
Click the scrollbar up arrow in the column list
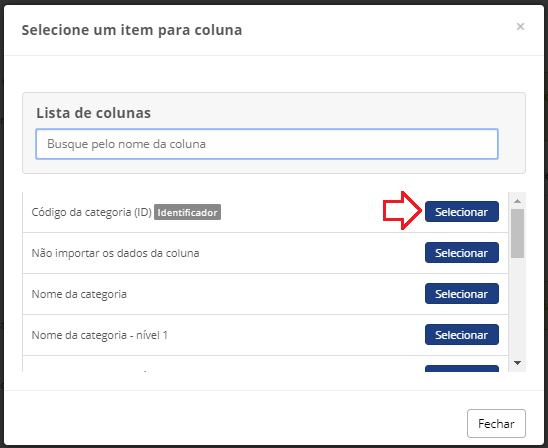pos(518,201)
